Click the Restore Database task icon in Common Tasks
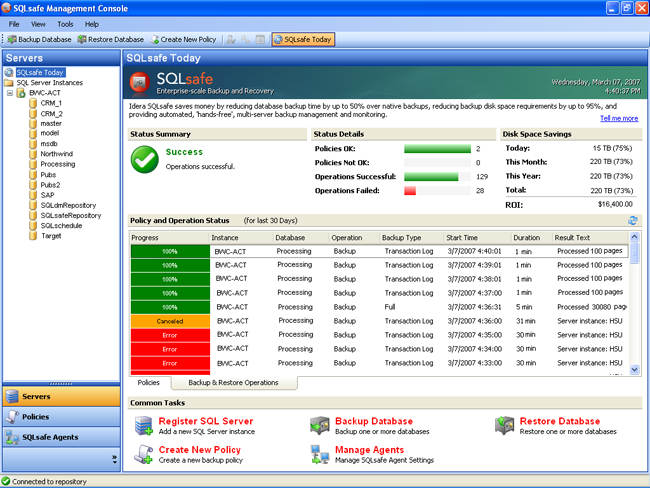The width and height of the screenshot is (650, 488). [x=504, y=426]
